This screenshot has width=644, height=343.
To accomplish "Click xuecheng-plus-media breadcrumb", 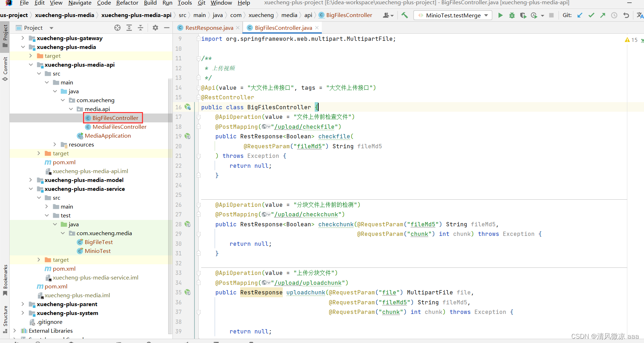I will click(65, 15).
